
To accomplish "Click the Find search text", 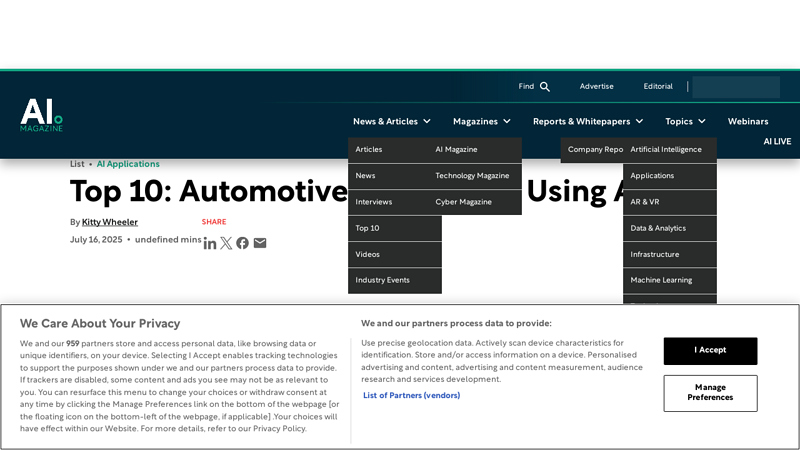I will (526, 87).
